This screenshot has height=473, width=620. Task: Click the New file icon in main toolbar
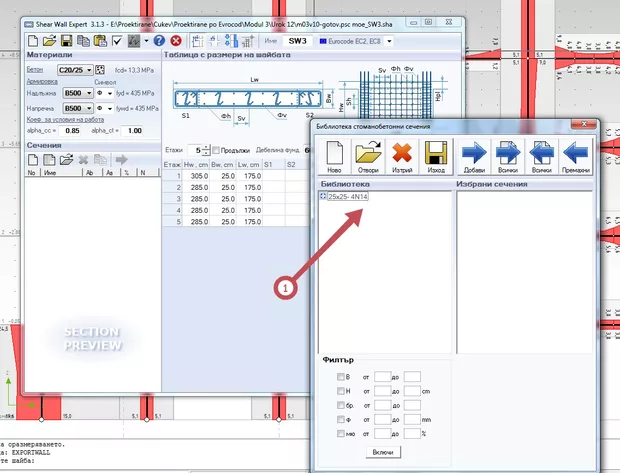(33, 41)
